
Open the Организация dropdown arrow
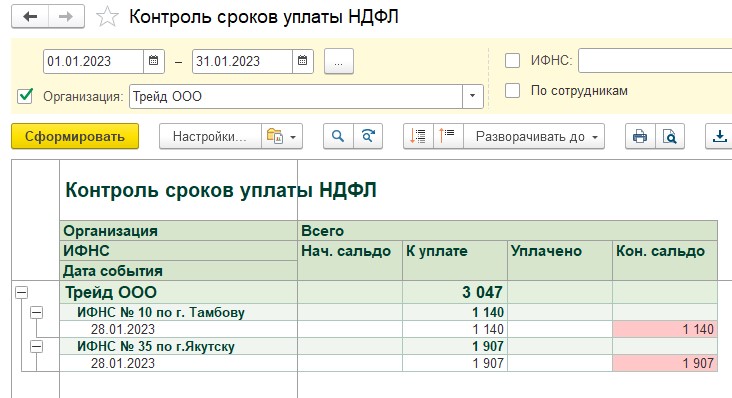(x=472, y=96)
